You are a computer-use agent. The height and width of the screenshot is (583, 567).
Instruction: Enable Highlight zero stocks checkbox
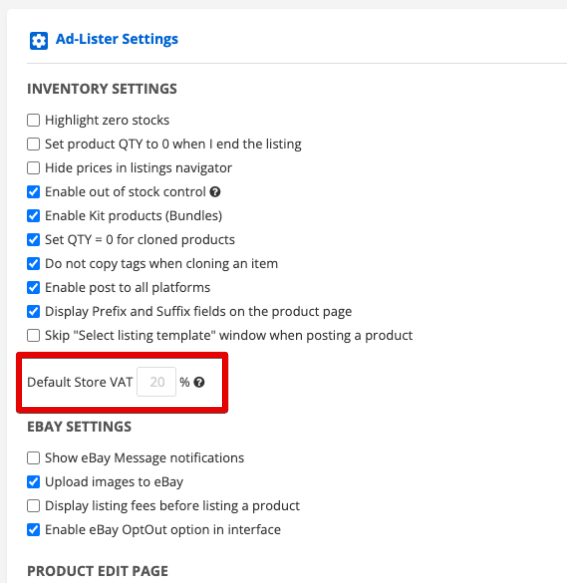point(33,120)
